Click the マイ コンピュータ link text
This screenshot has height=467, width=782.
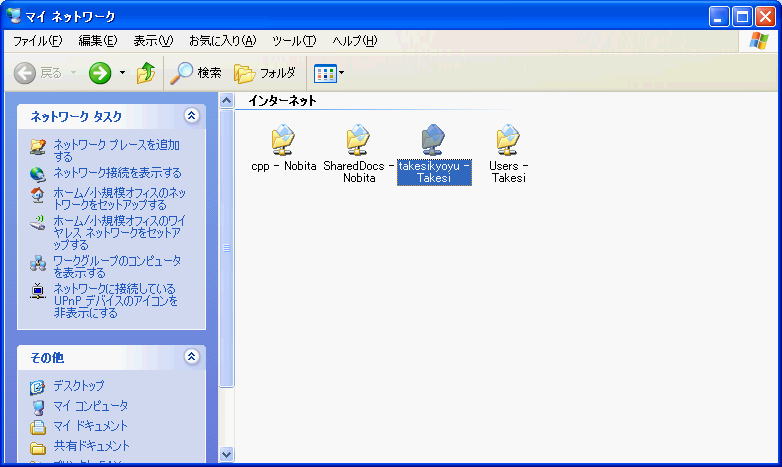(91, 406)
